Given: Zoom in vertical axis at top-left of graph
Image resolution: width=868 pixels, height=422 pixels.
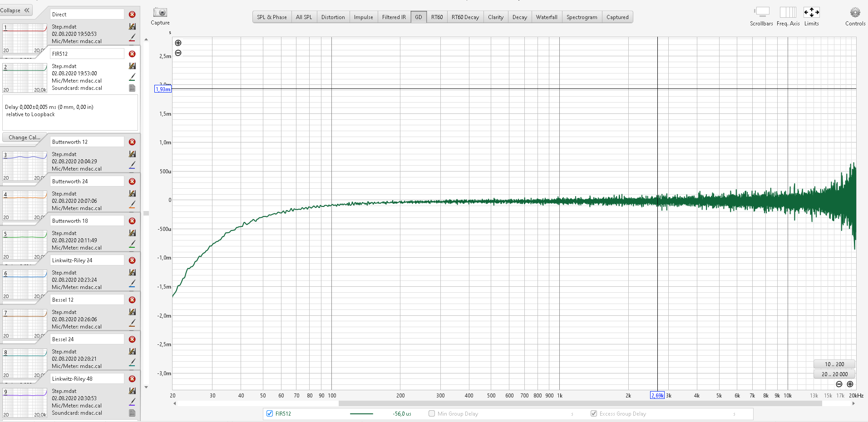Looking at the screenshot, I should [178, 43].
